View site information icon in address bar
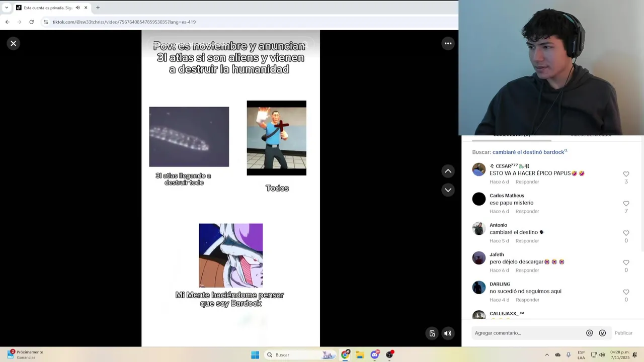 point(46,22)
